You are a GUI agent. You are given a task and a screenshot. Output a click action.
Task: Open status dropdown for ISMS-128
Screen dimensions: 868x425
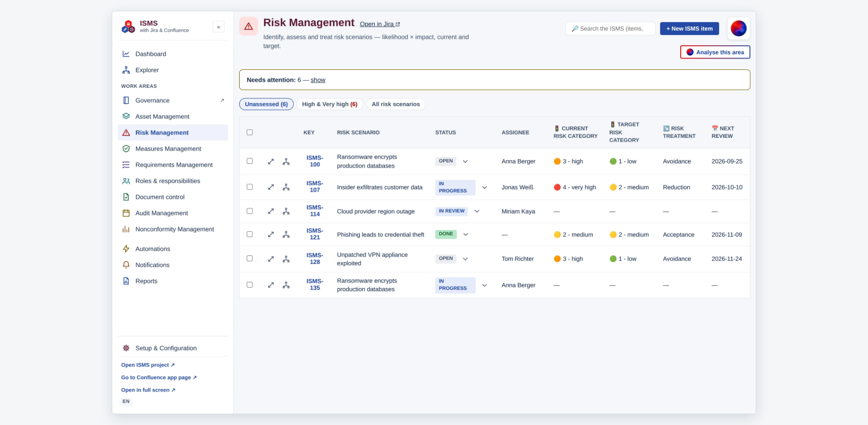click(465, 259)
